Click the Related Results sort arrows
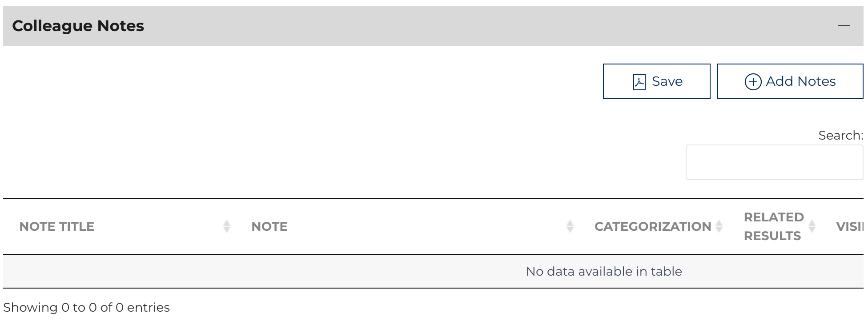Screen dimensions: 868x321 point(812,226)
